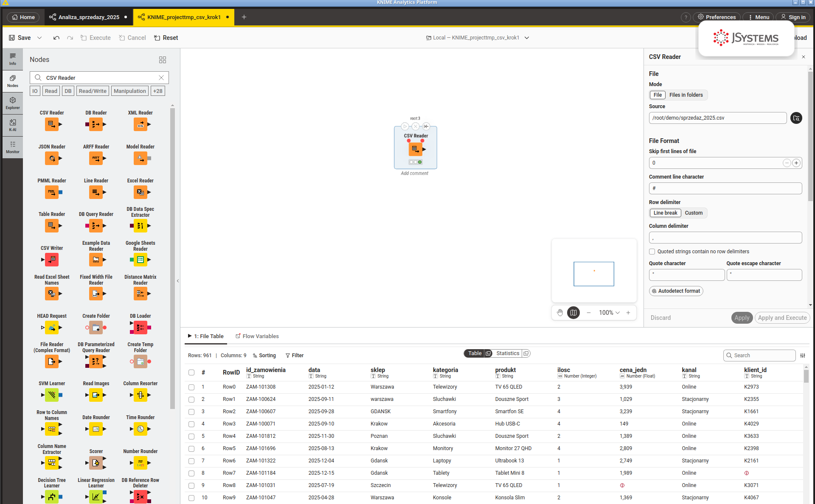Click Apply and Execute button

tap(782, 318)
